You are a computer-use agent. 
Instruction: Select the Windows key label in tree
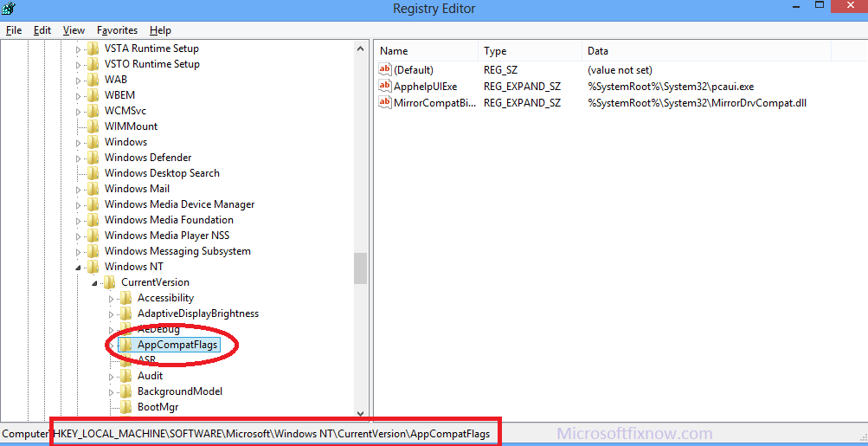pos(125,142)
